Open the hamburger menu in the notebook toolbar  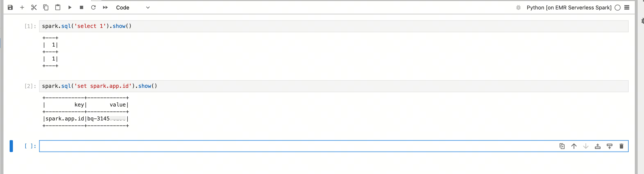tap(627, 8)
